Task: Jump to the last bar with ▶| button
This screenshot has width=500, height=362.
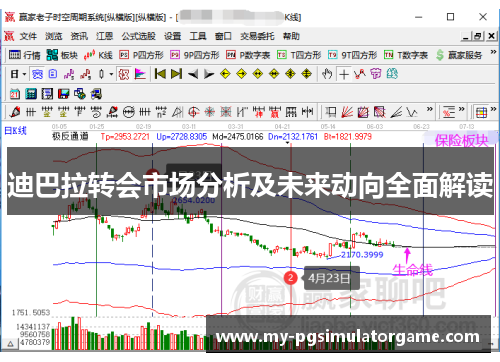Action: pos(176,74)
